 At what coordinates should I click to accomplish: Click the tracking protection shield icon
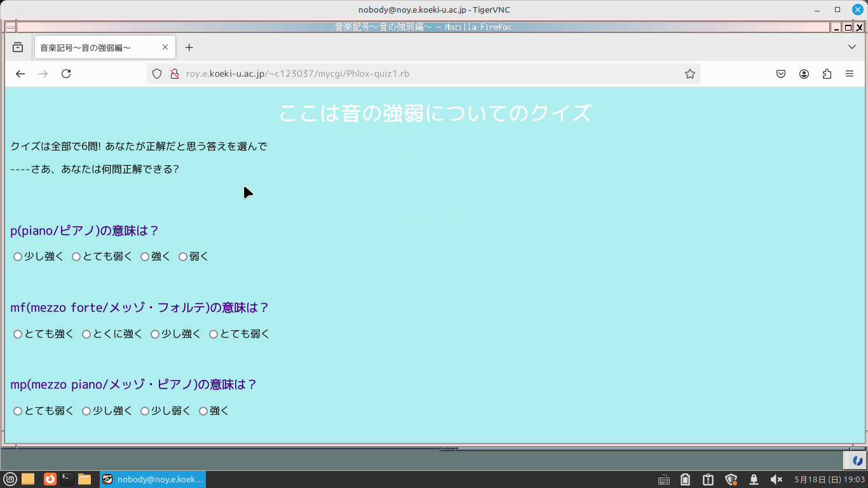tap(157, 74)
